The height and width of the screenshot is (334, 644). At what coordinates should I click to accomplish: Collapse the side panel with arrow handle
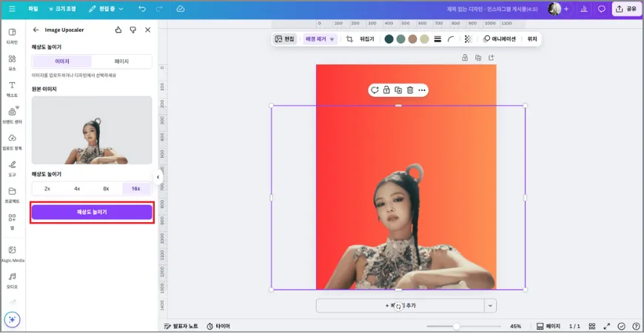[158, 177]
